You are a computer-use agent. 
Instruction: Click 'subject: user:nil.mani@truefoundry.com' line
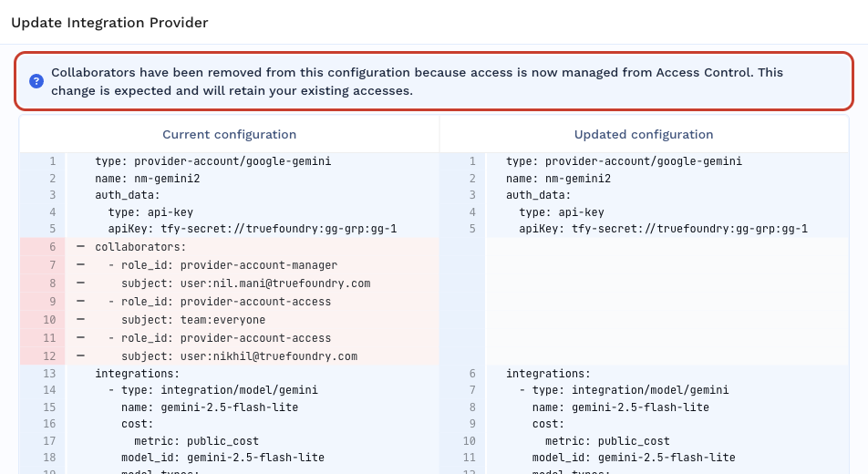[x=246, y=283]
